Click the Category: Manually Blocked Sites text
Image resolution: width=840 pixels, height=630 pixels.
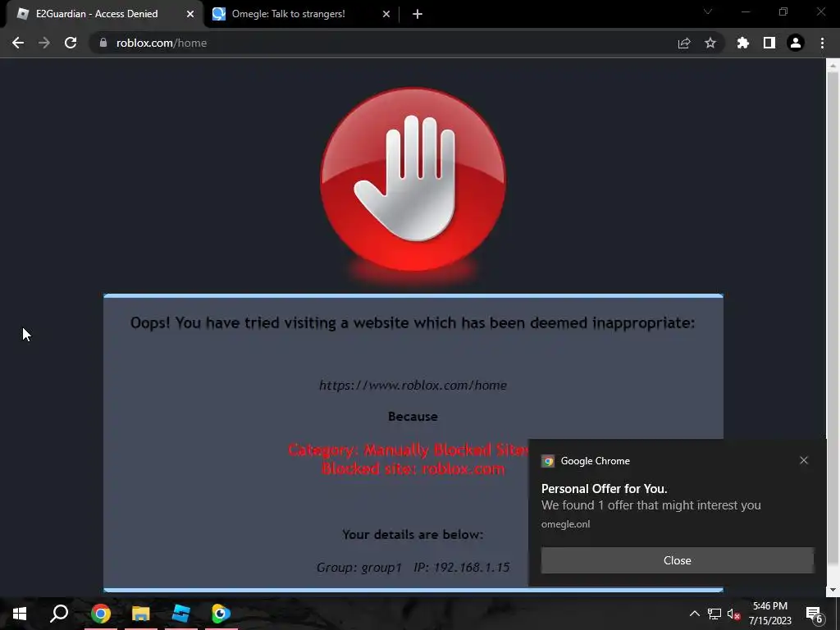tap(410, 450)
